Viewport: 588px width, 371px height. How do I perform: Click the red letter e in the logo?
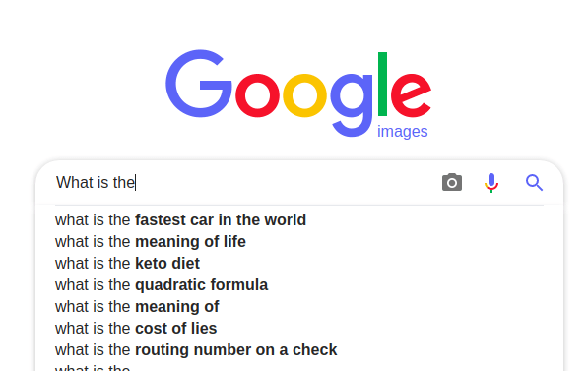(411, 95)
